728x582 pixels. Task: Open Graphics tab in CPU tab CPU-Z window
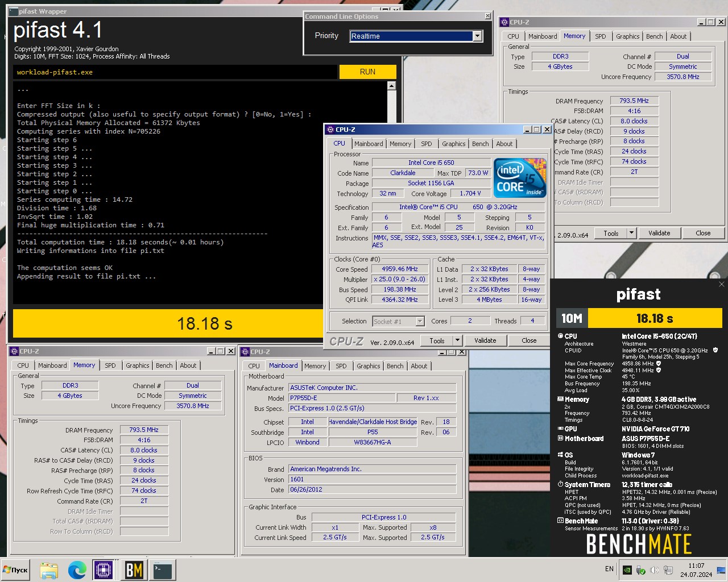pos(454,144)
